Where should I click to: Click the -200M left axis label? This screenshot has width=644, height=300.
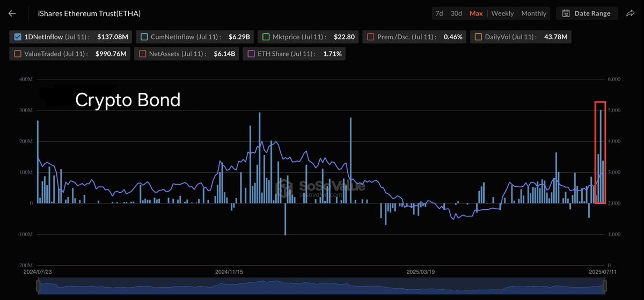25,266
